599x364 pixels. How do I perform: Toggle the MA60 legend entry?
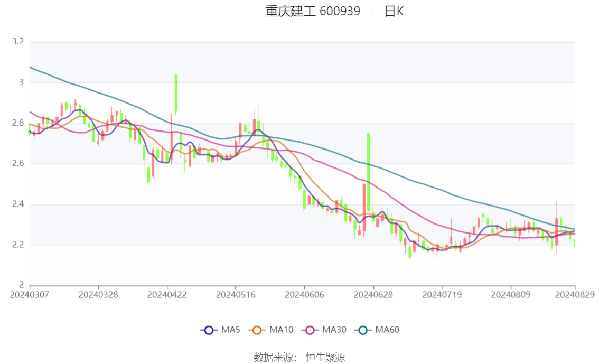[x=377, y=330]
